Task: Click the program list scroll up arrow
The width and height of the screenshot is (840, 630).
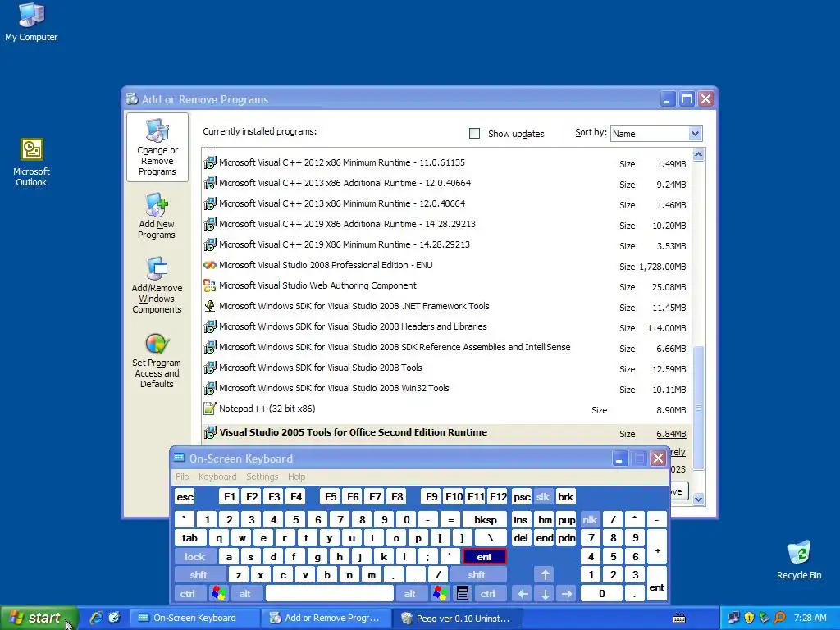Action: point(698,155)
